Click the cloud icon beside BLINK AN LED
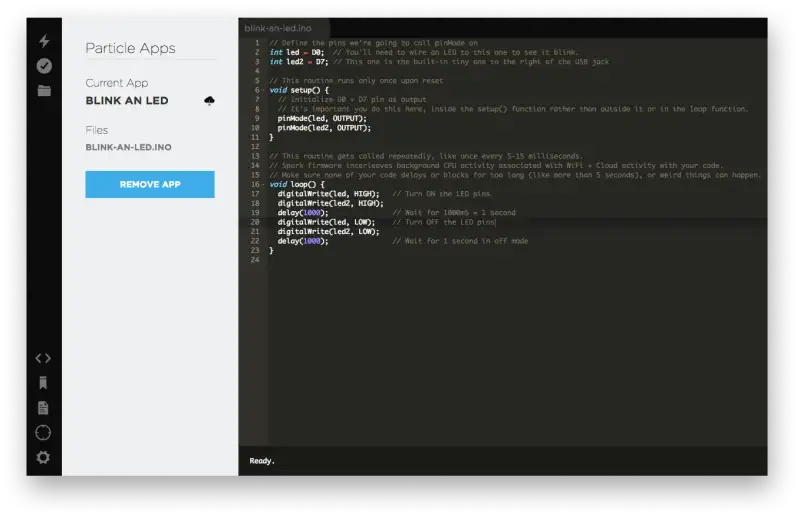800x532 pixels. coord(209,101)
